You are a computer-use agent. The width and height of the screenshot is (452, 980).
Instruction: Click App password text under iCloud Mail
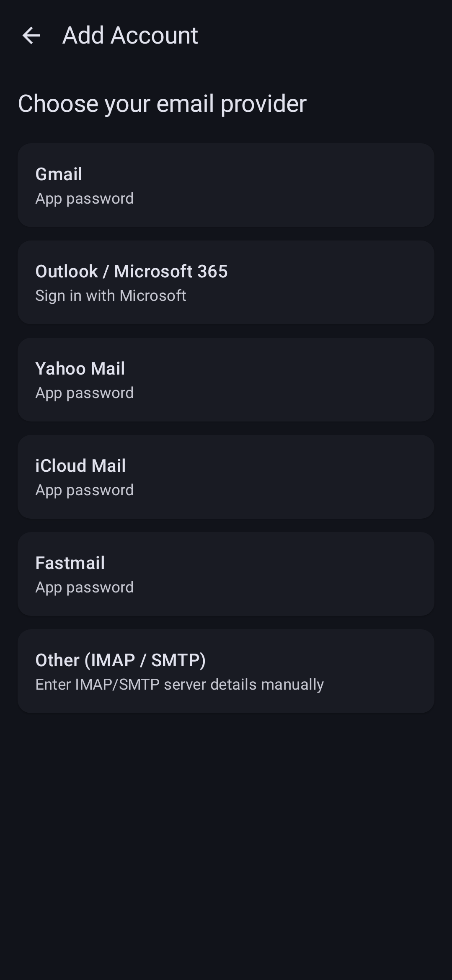click(84, 490)
